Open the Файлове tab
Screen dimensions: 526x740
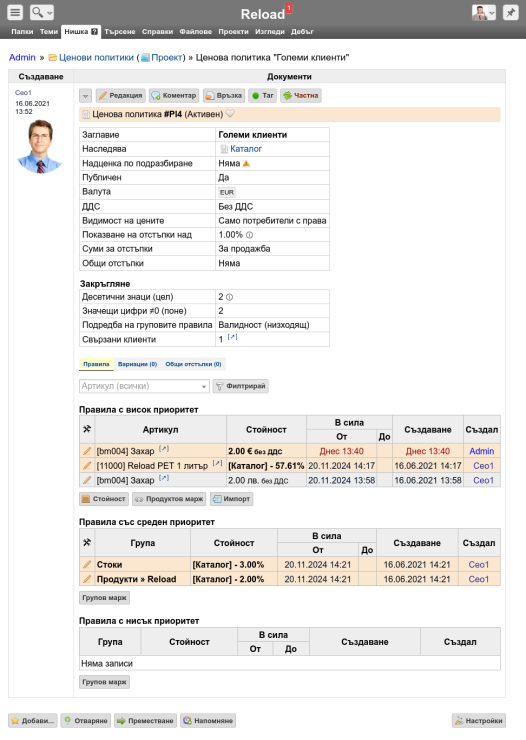click(x=195, y=32)
